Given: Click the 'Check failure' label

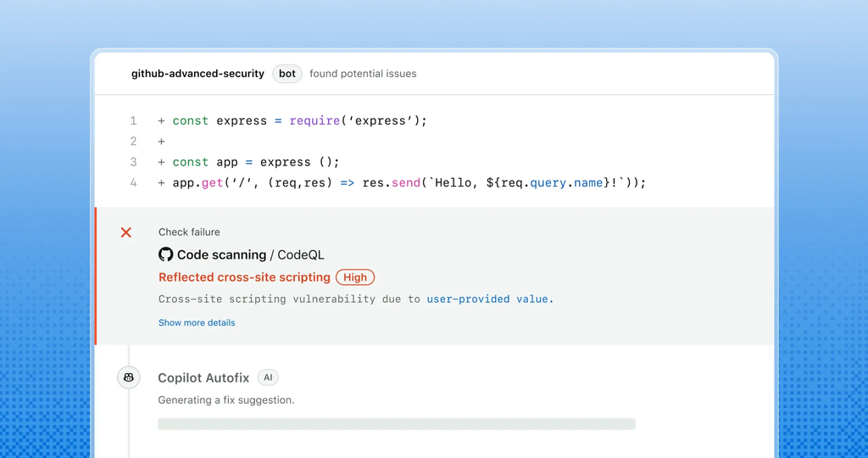Looking at the screenshot, I should (189, 232).
